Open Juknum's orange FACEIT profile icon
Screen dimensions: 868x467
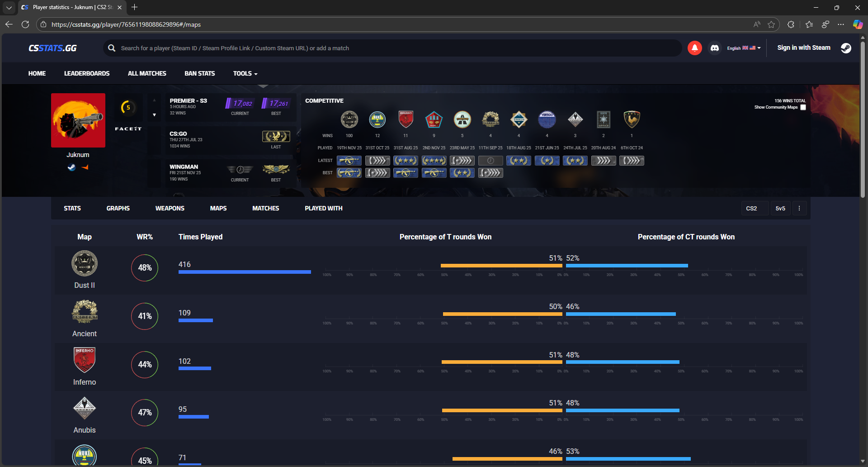(85, 167)
